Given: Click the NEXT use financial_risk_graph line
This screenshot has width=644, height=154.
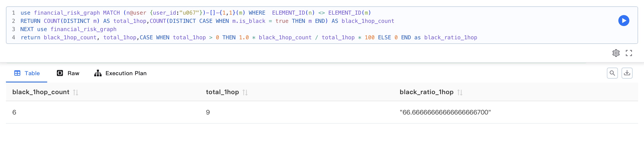Looking at the screenshot, I should coord(68,29).
